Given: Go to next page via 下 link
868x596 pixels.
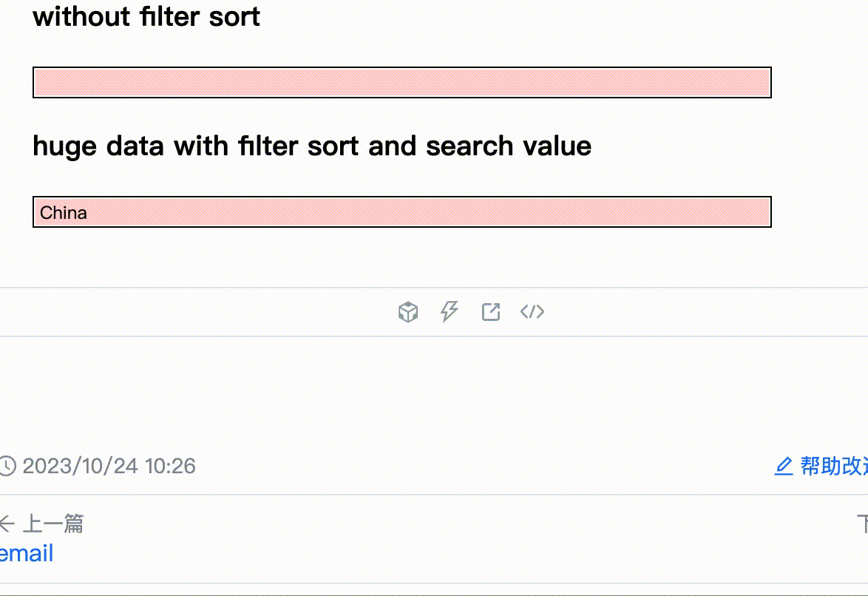Looking at the screenshot, I should click(862, 524).
